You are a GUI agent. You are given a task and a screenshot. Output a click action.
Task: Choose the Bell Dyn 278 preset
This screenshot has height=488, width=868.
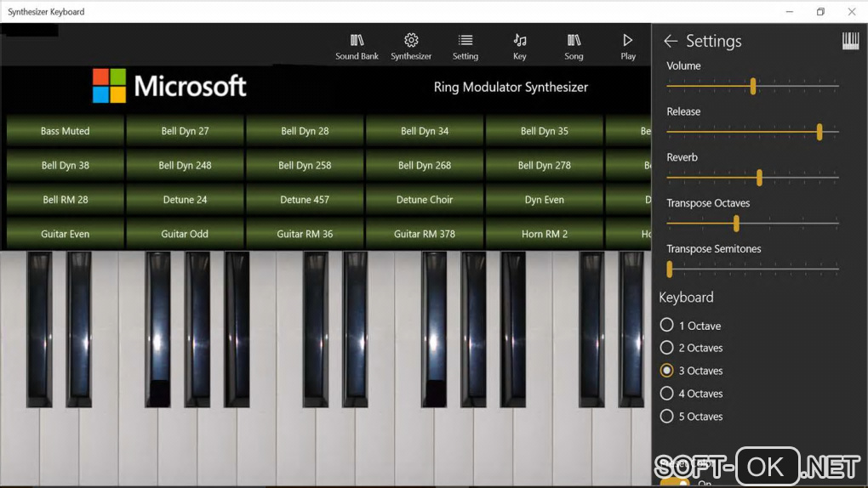(544, 166)
